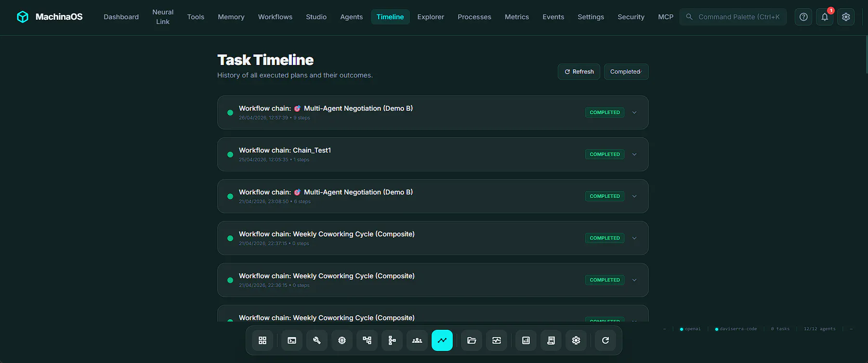Image resolution: width=868 pixels, height=363 pixels.
Task: Click the timestamp 25/04/2026, 12:05:35
Action: [x=263, y=160]
